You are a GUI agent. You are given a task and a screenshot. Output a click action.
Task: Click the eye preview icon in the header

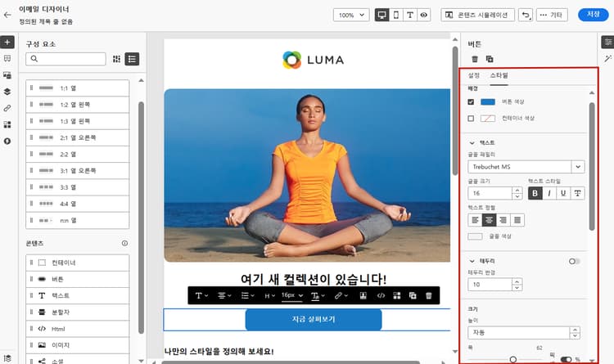(x=424, y=15)
